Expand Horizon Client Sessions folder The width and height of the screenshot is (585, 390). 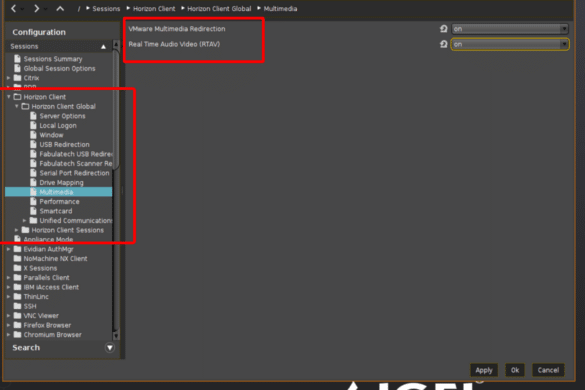(16, 230)
